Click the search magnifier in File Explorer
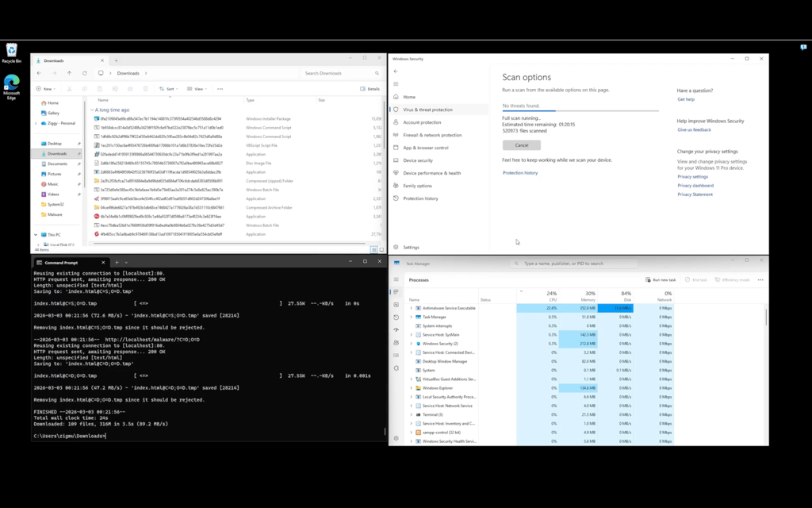812x508 pixels. click(377, 73)
